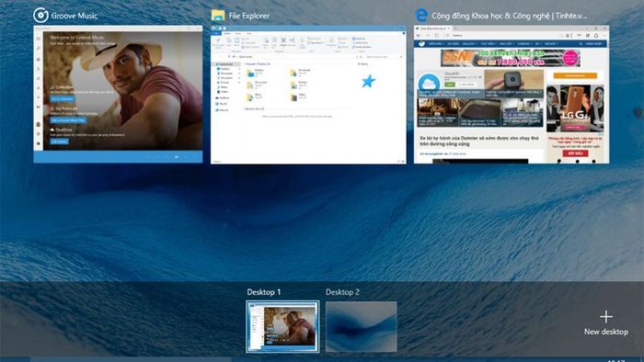
Task: Click the 'Desktop 1' label
Action: click(x=264, y=292)
